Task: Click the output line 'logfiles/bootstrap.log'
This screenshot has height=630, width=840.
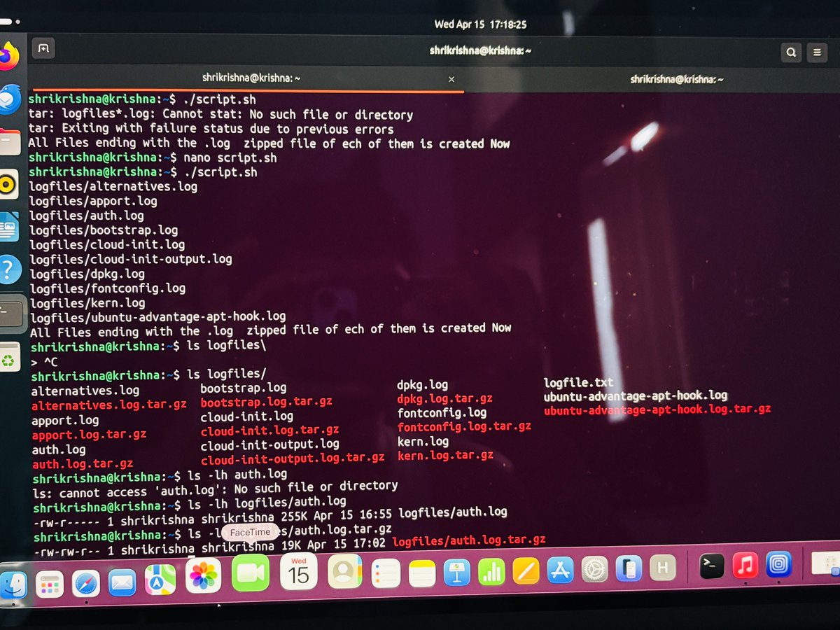Action: pos(104,230)
